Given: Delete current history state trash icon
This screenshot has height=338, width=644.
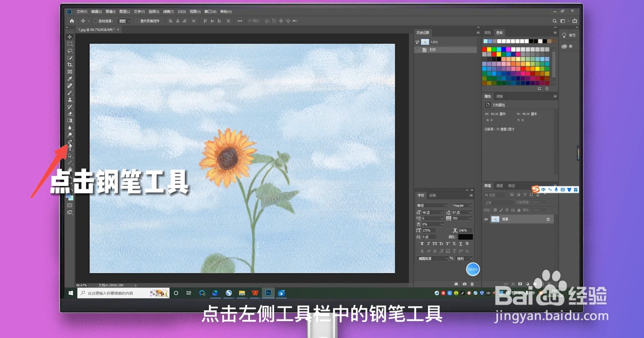Looking at the screenshot, I should [472, 284].
